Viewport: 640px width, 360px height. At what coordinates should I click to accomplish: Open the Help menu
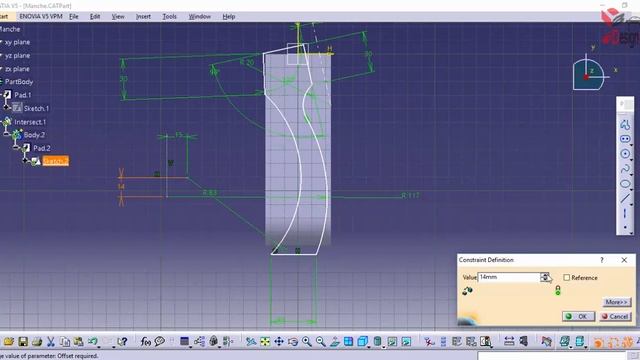click(229, 16)
